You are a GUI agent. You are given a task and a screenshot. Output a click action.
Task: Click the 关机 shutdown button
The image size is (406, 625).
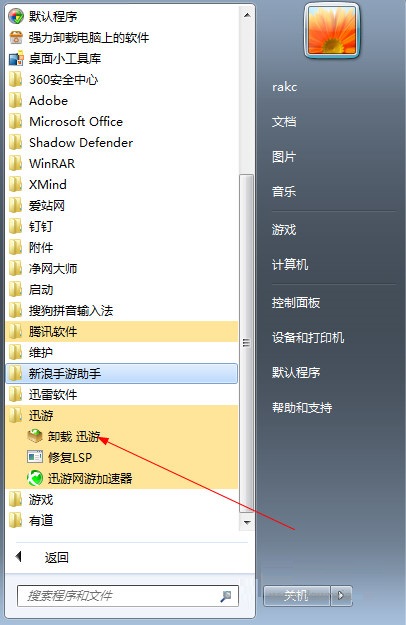[296, 596]
